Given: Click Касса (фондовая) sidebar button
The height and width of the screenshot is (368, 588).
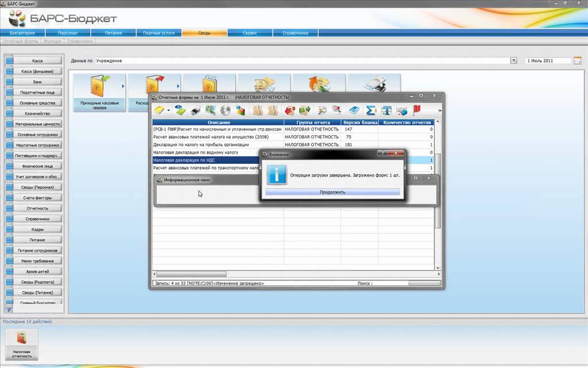Looking at the screenshot, I should pyautogui.click(x=34, y=71).
